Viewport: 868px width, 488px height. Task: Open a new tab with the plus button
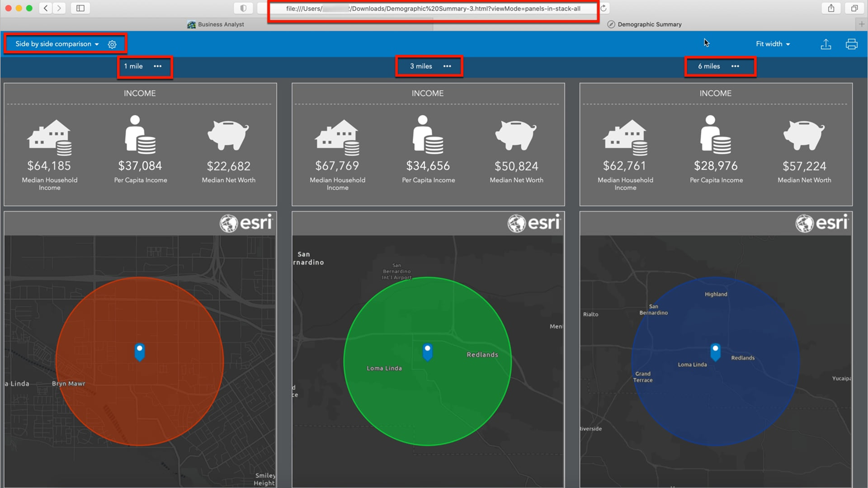pyautogui.click(x=861, y=24)
